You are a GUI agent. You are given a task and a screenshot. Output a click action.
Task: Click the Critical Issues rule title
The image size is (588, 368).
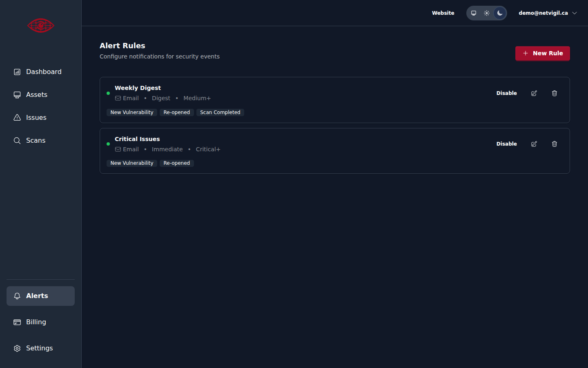click(137, 139)
